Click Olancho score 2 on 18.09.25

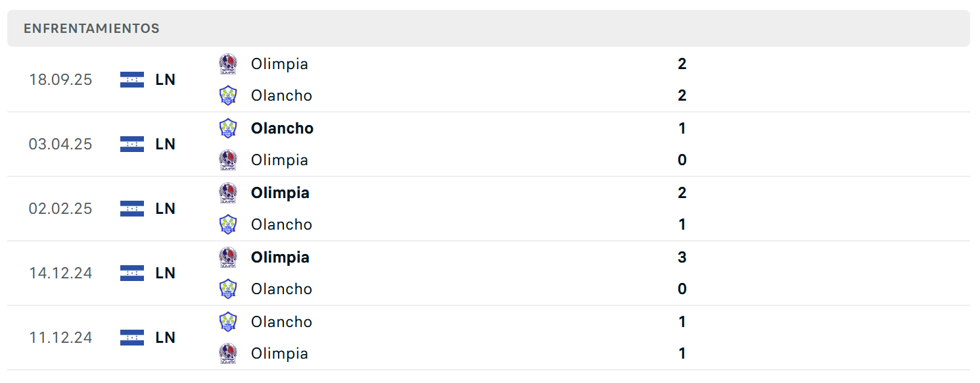click(x=682, y=95)
